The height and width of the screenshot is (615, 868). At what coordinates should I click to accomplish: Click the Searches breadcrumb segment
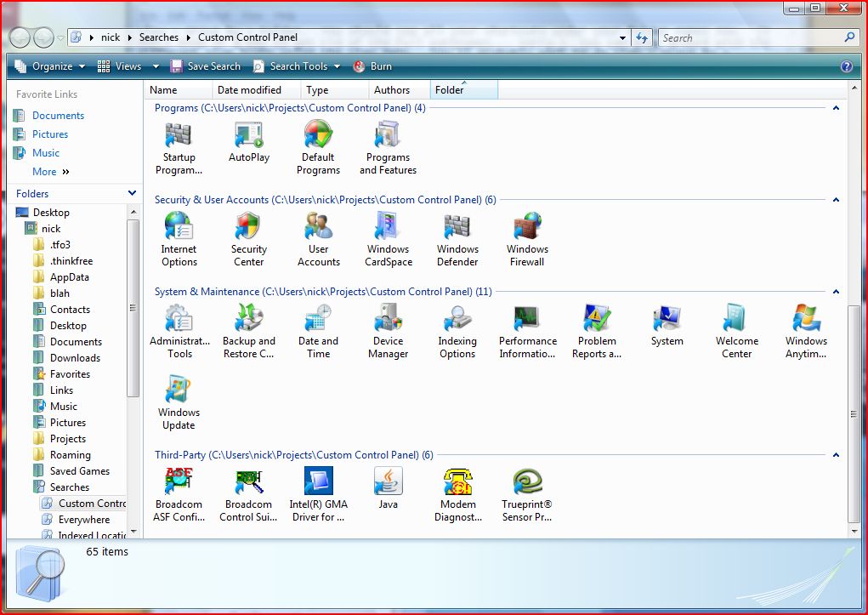tap(159, 37)
